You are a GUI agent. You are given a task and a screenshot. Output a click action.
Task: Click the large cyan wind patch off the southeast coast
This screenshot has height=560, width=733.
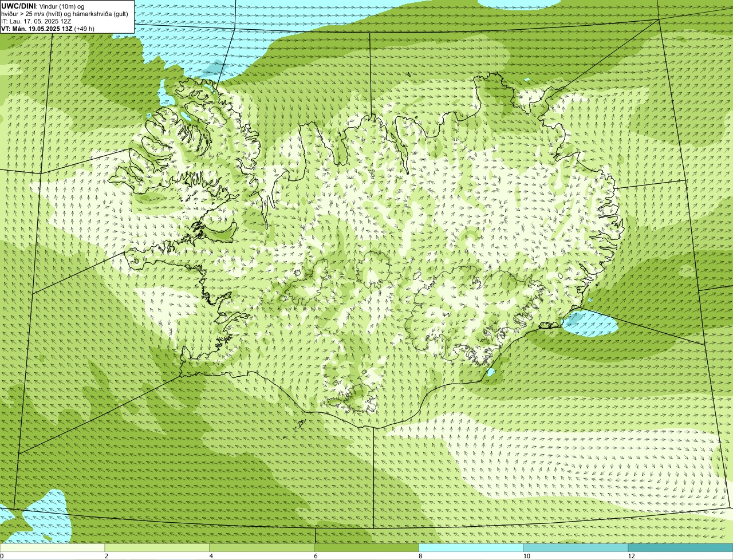pos(590,325)
